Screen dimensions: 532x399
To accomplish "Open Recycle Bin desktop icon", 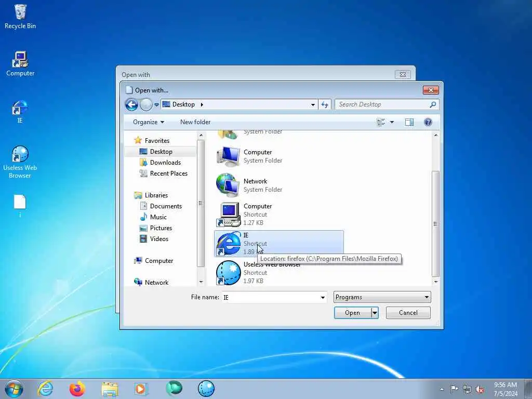I will pos(20,16).
